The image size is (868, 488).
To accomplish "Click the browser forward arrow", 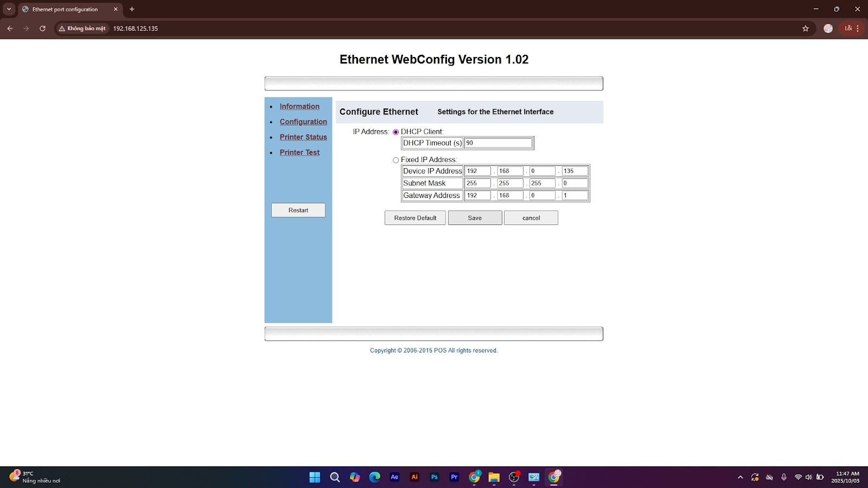I will (26, 28).
